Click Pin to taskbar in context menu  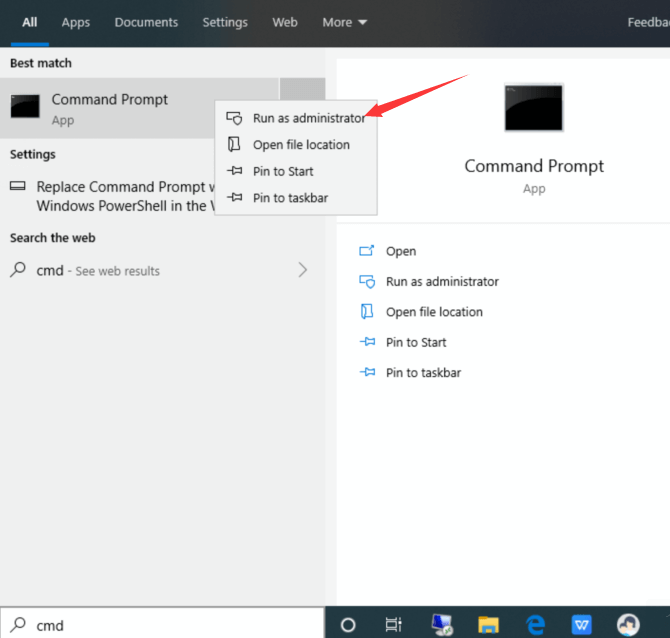pos(296,197)
